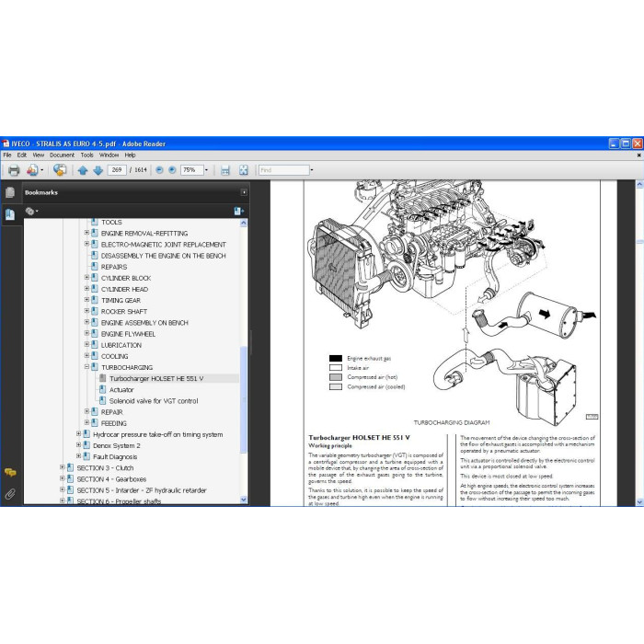Open the Edit menu
This screenshot has width=644, height=644.
22,155
